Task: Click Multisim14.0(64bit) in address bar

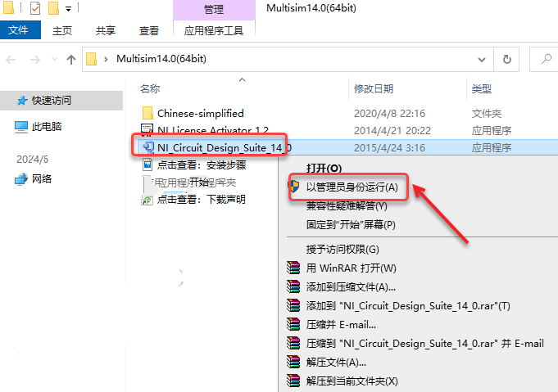Action: tap(161, 59)
